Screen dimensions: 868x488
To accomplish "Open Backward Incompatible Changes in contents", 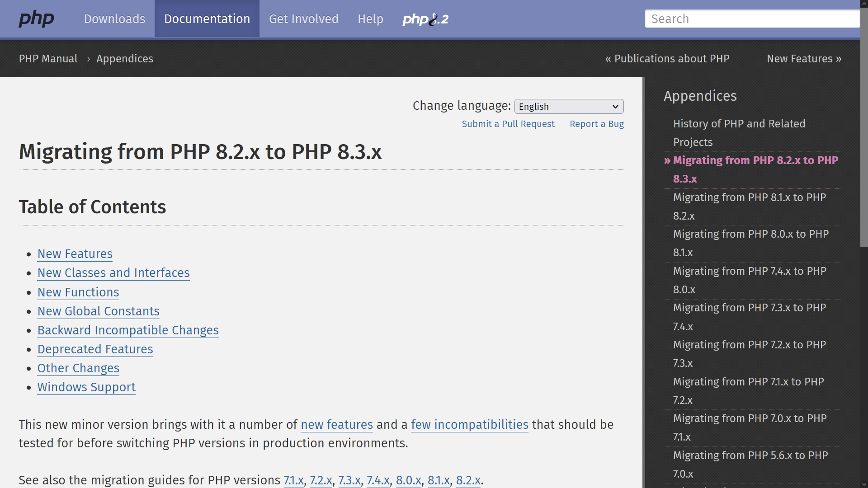I will (x=128, y=330).
